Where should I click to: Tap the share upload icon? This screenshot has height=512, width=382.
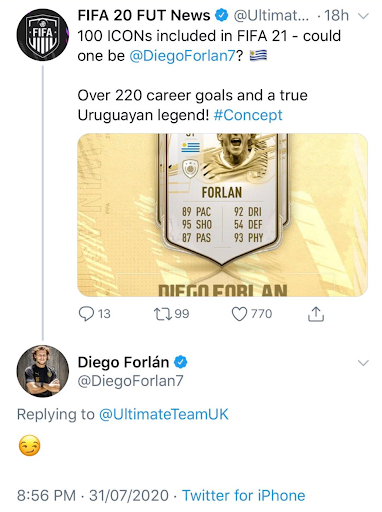pyautogui.click(x=316, y=314)
